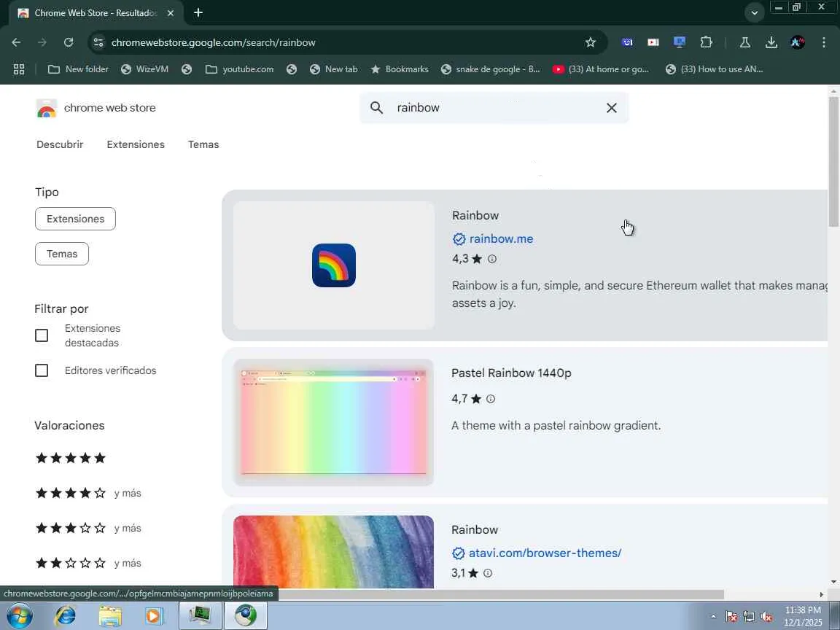The height and width of the screenshot is (630, 840).
Task: Open At home or go YouTube bookmark
Action: tap(601, 69)
